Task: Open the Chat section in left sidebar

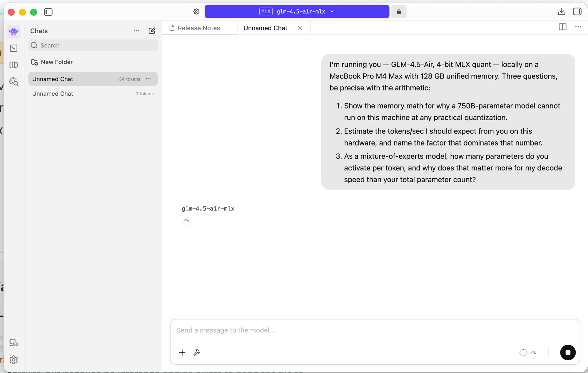Action: 14,31
